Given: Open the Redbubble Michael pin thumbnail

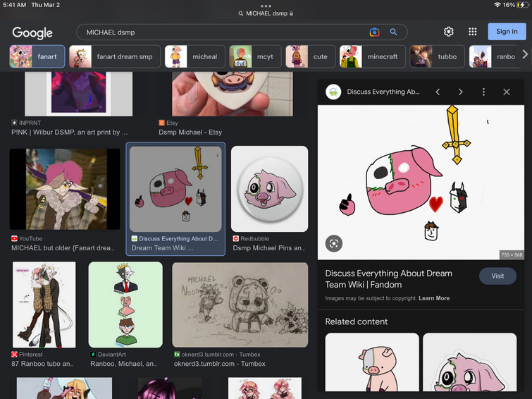Looking at the screenshot, I should click(x=269, y=189).
